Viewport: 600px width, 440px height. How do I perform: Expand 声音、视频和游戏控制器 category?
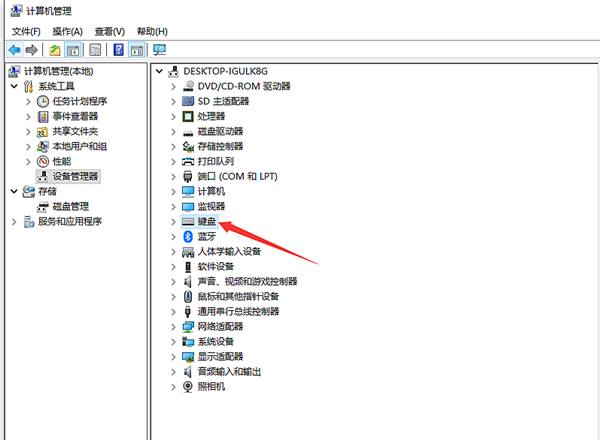pos(173,282)
